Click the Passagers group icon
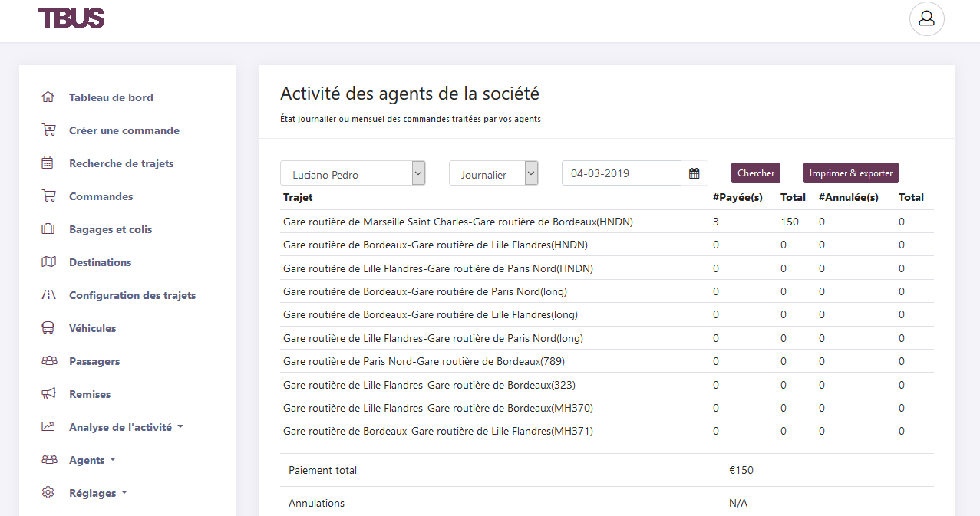The width and height of the screenshot is (980, 516). pos(48,360)
